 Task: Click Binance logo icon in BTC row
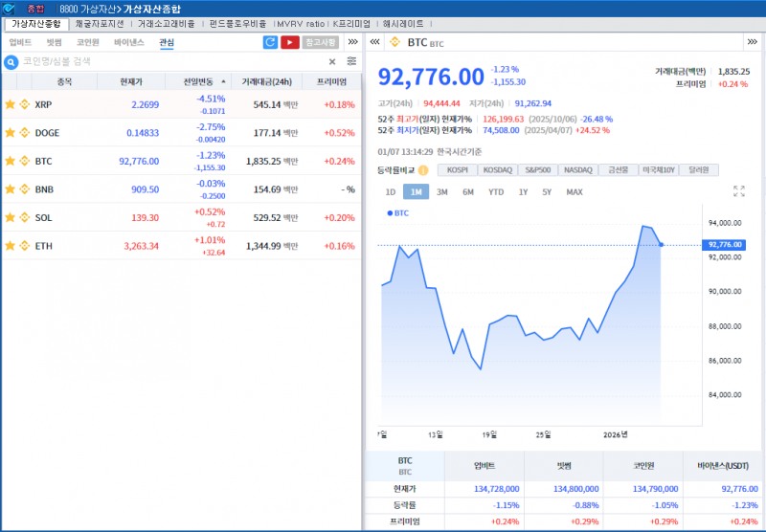point(25,161)
